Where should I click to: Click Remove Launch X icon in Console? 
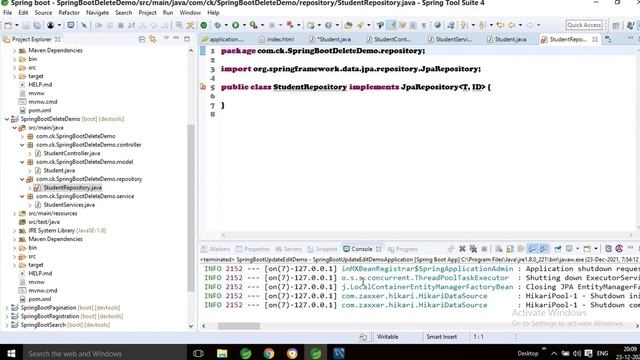[x=462, y=249]
